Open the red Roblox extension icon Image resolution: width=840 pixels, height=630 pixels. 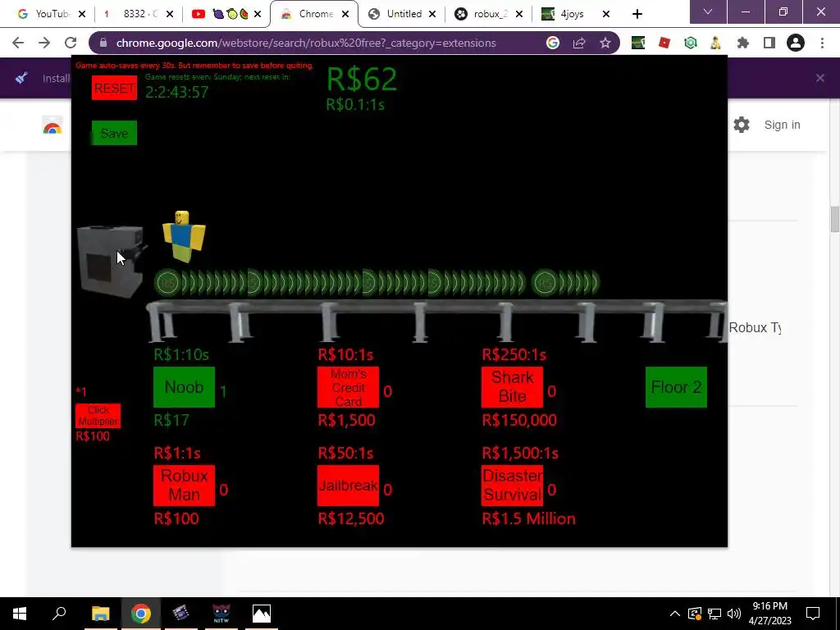664,43
